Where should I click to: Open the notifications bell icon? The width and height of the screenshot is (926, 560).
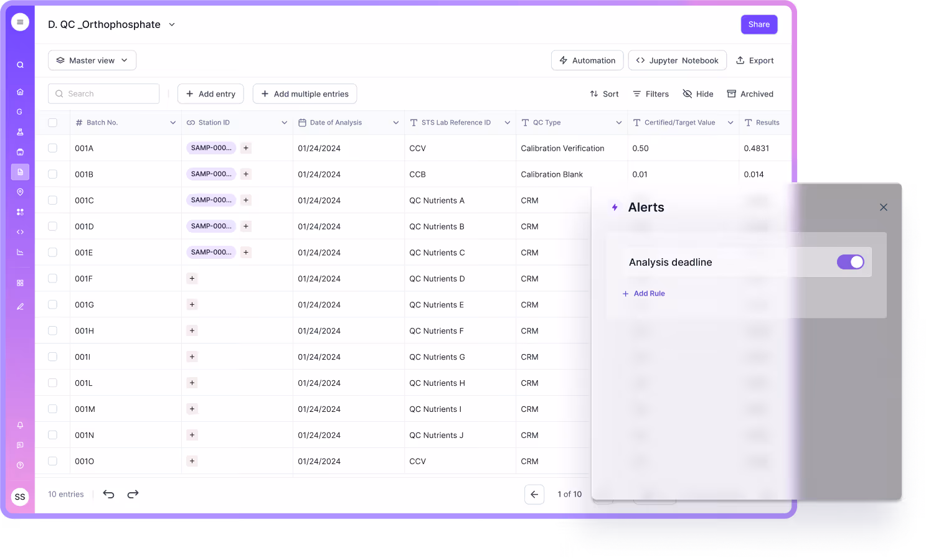pyautogui.click(x=19, y=425)
